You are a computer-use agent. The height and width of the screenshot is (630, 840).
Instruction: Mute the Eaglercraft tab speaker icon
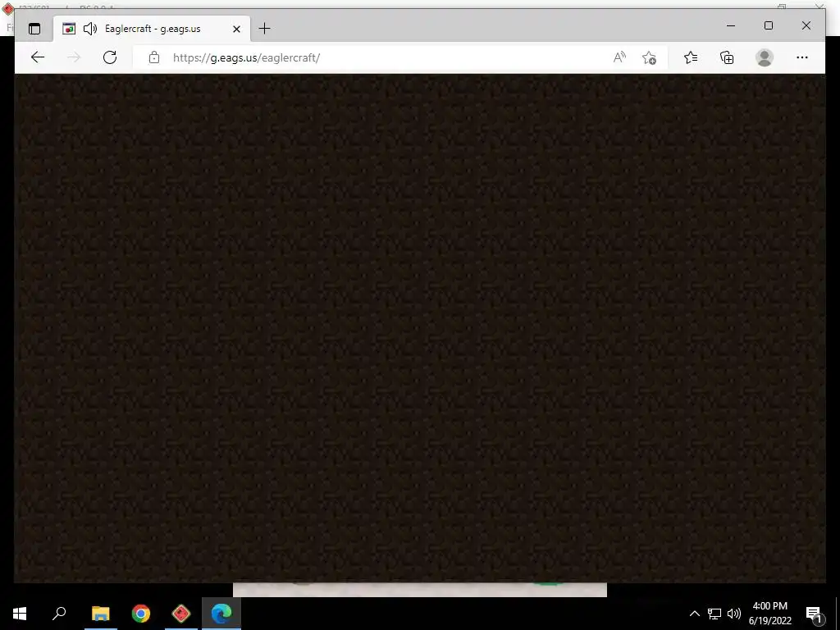(x=90, y=29)
